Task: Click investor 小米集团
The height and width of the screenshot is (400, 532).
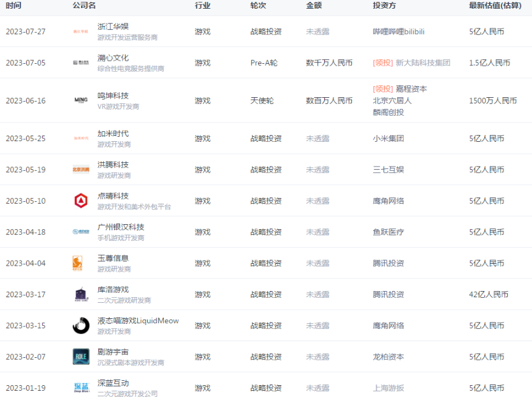Action: (388, 138)
